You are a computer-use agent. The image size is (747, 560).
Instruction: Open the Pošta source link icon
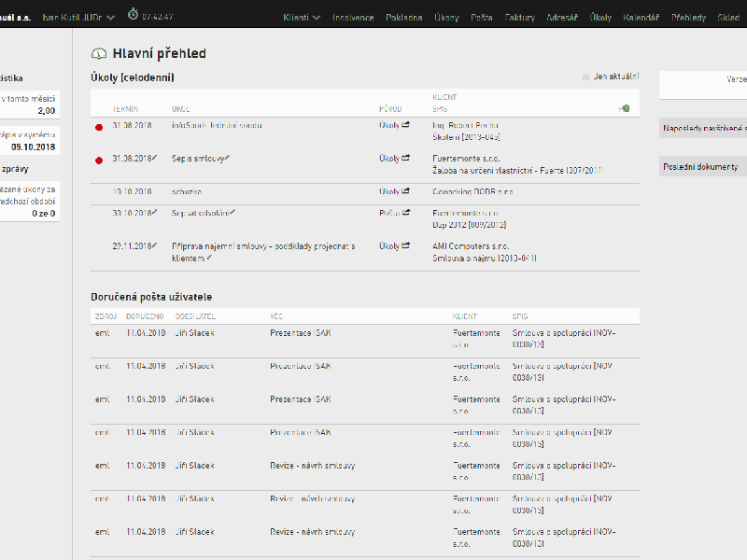pos(406,213)
